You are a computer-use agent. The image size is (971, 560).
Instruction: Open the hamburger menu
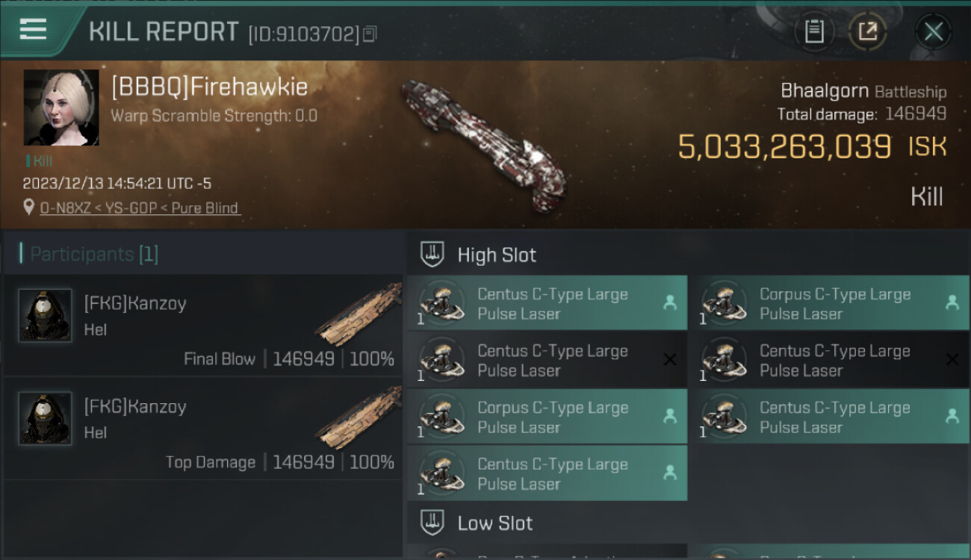(33, 30)
